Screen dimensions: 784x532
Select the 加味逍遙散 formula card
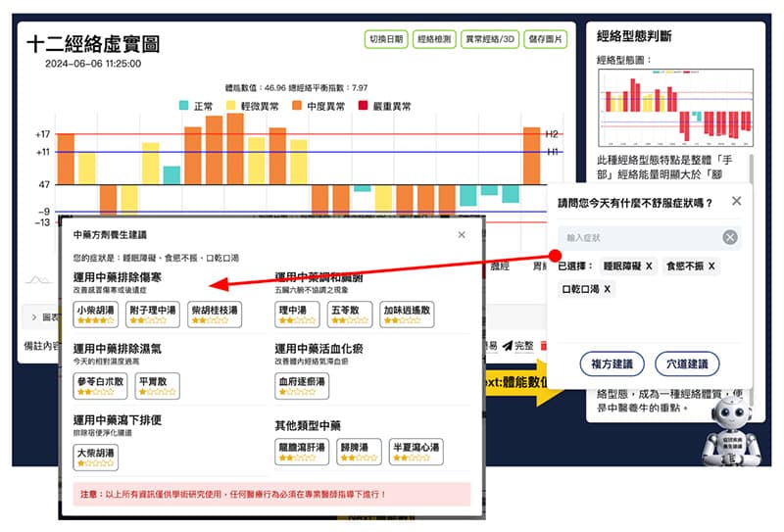click(407, 314)
